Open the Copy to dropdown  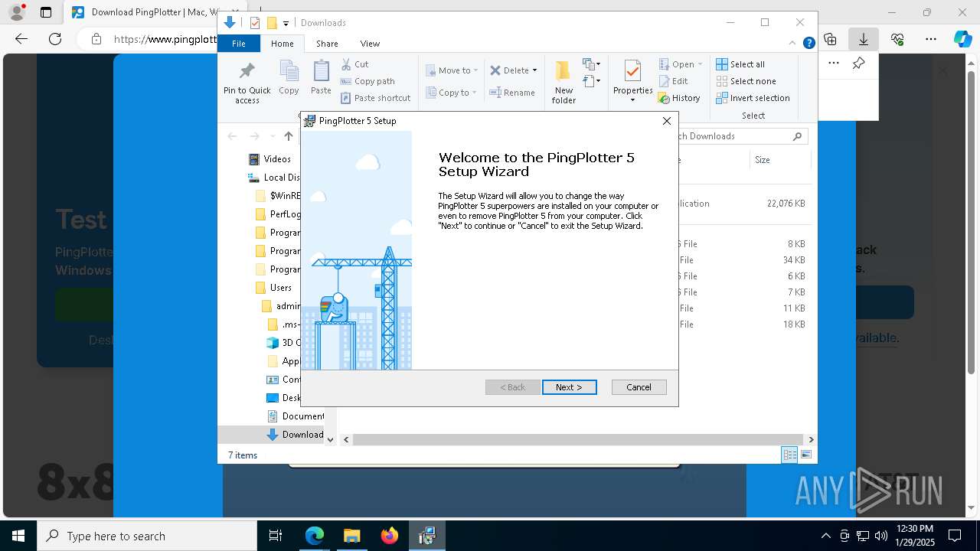click(x=452, y=93)
